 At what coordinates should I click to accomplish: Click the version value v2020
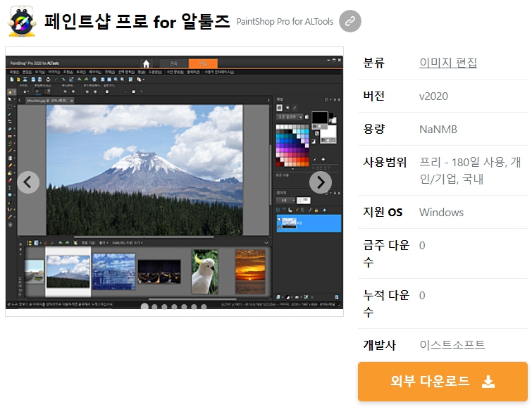click(433, 96)
